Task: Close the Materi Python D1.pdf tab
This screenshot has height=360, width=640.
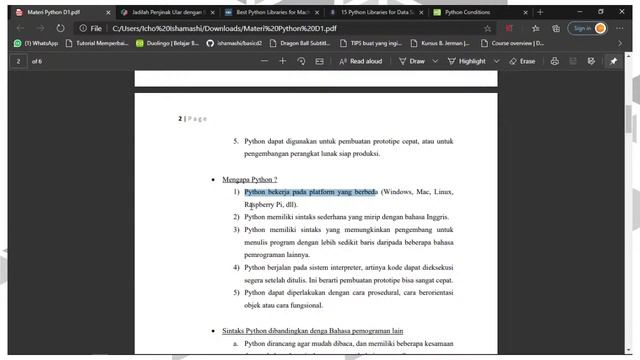Action: (x=108, y=13)
